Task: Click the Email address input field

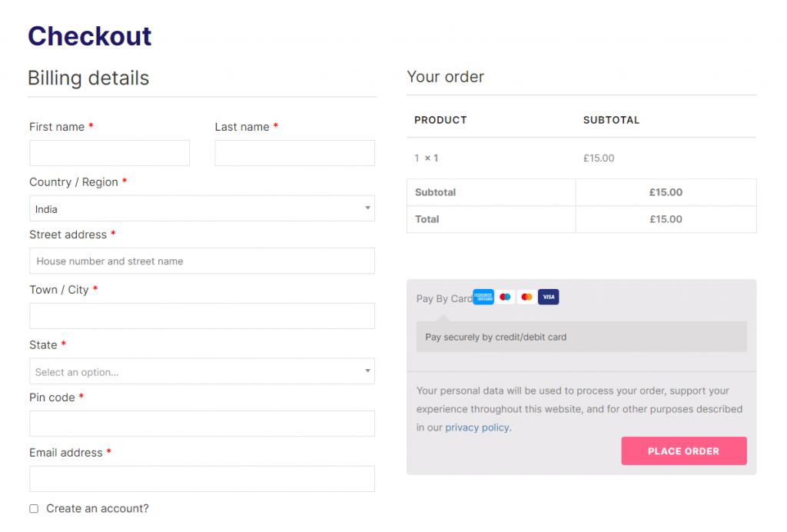Action: pyautogui.click(x=202, y=479)
